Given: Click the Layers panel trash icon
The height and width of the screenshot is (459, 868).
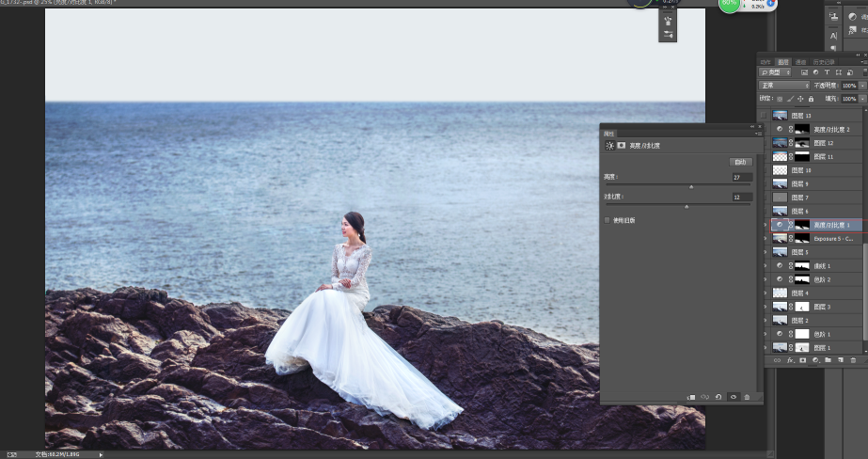Looking at the screenshot, I should click(x=853, y=360).
